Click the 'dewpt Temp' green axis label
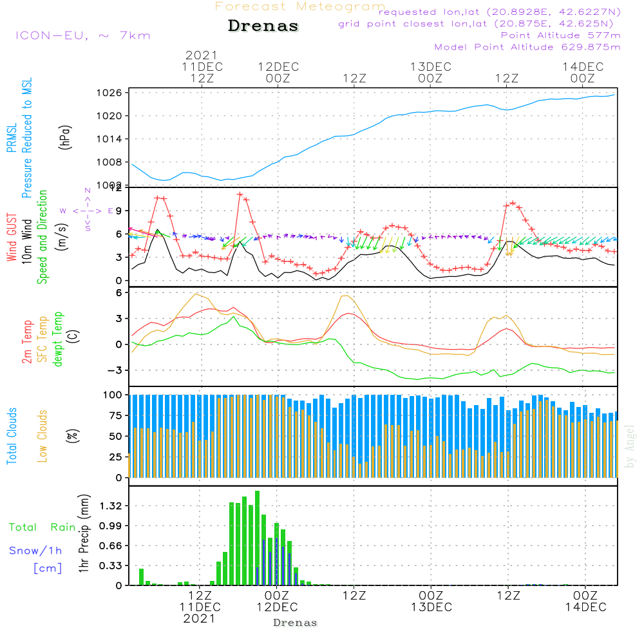The width and height of the screenshot is (644, 644). (x=58, y=339)
